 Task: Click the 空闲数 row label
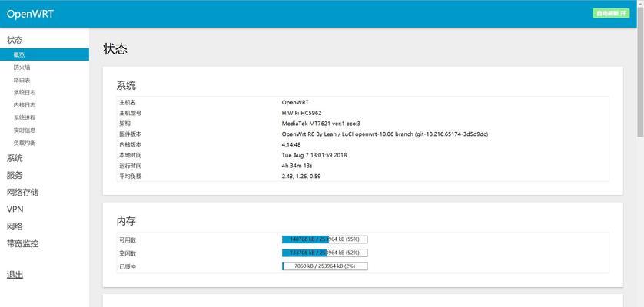click(128, 253)
